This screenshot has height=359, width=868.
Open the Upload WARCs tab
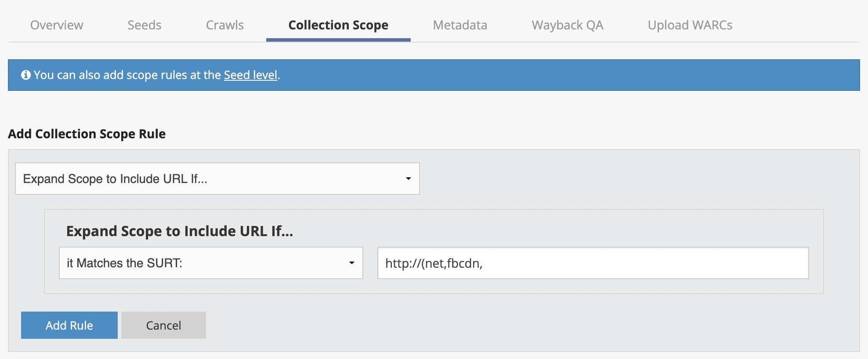point(690,25)
